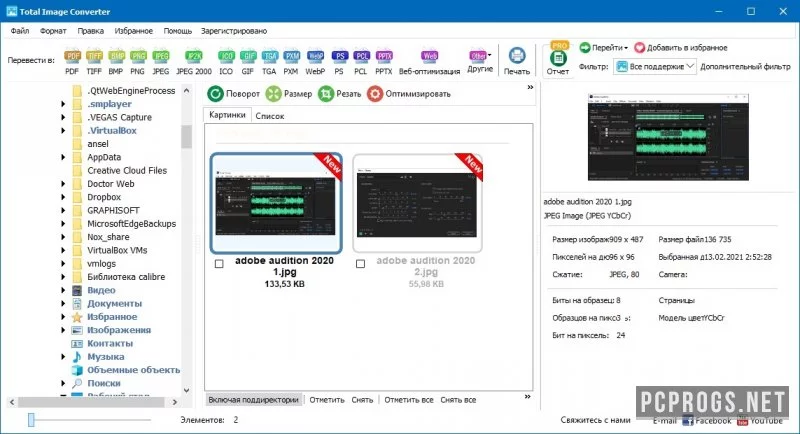Expand the .VirtualBox folder node

63,131
